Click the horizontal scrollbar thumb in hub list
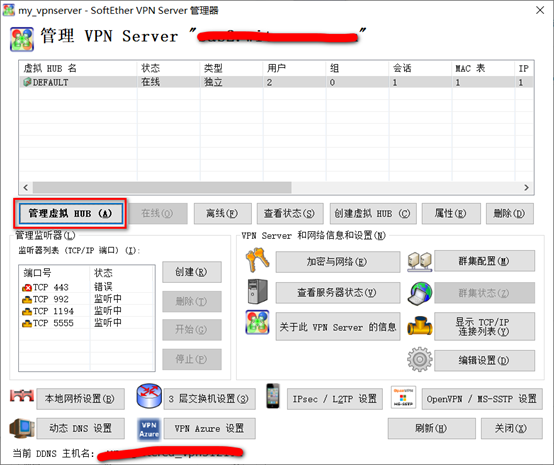This screenshot has height=465, width=554. [x=162, y=187]
